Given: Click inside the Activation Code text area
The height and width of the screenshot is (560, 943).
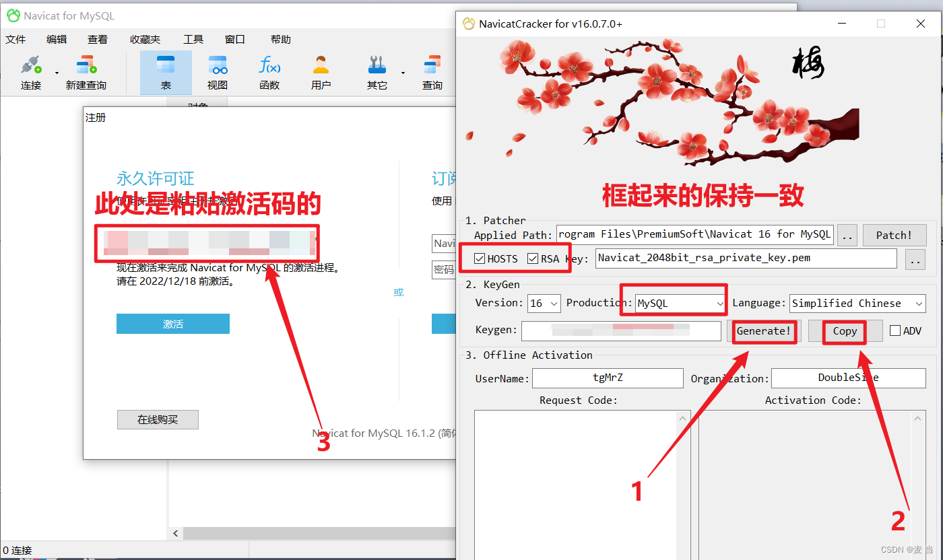Looking at the screenshot, I should coord(806,485).
